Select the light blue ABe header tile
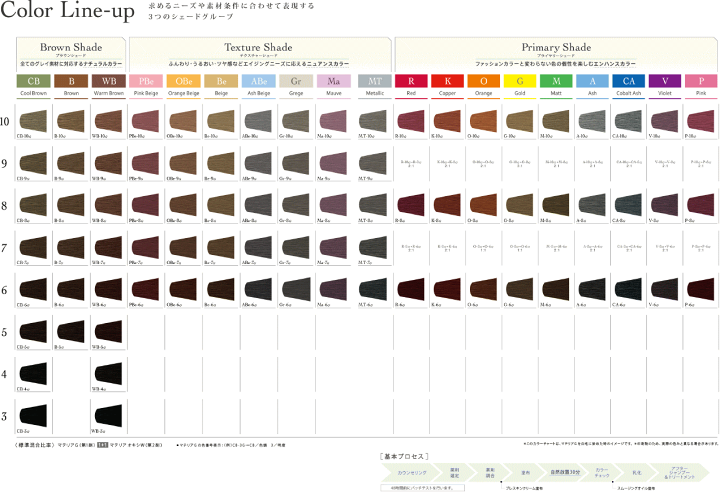 pos(259,81)
